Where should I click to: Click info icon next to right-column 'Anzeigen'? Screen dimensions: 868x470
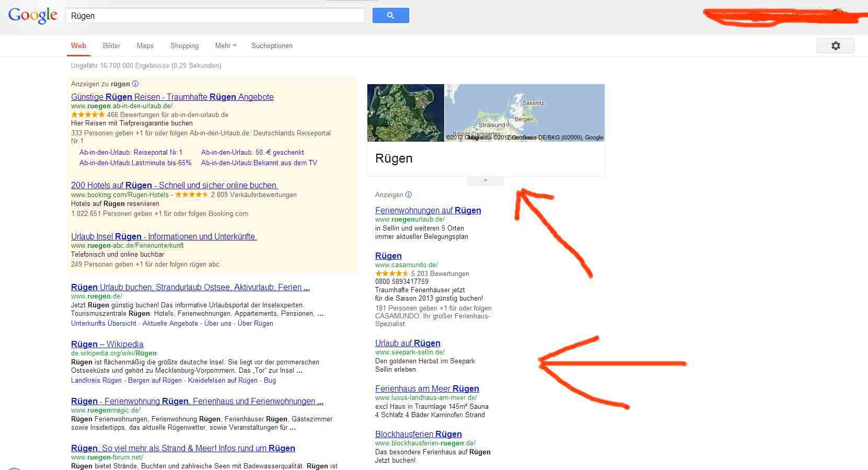click(x=409, y=194)
